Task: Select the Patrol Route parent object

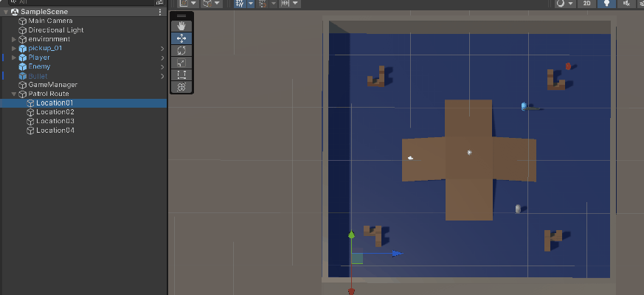Action: click(83, 94)
